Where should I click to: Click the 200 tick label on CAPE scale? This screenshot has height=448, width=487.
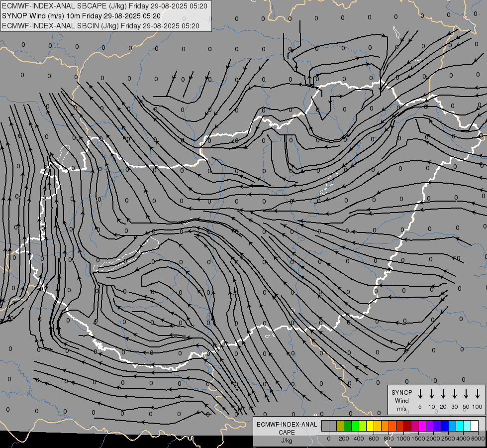pos(344,439)
